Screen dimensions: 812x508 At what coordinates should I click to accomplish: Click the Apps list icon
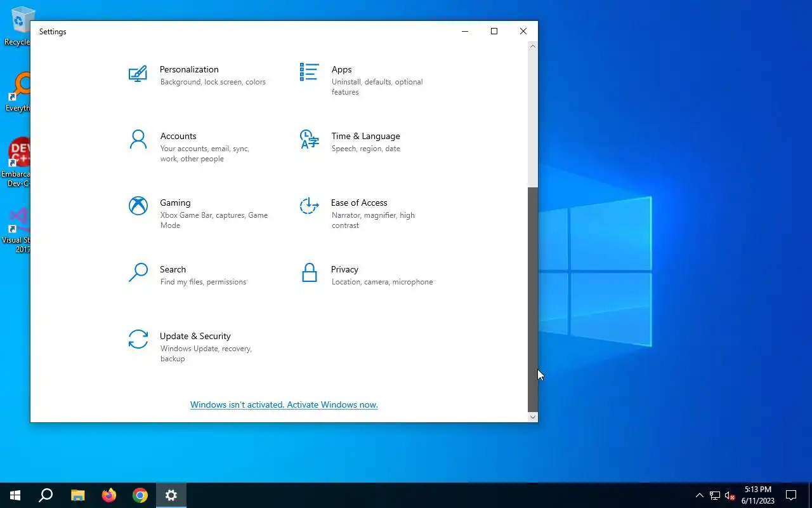pos(309,72)
